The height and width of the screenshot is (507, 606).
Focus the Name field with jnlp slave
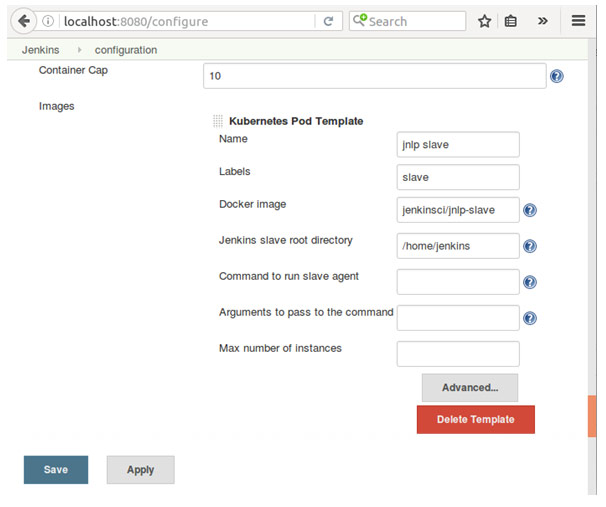[x=458, y=145]
